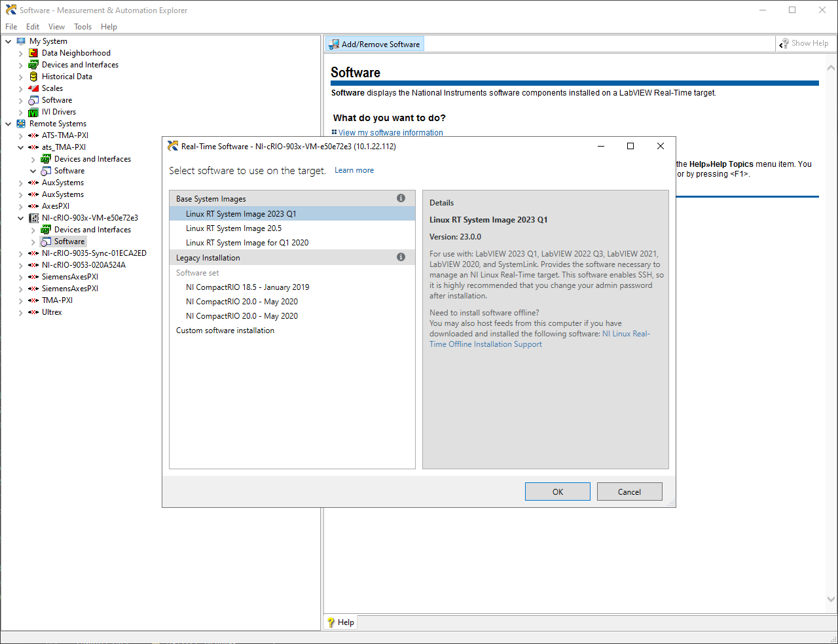
Task: Expand the IVI Drivers node
Action: [21, 112]
